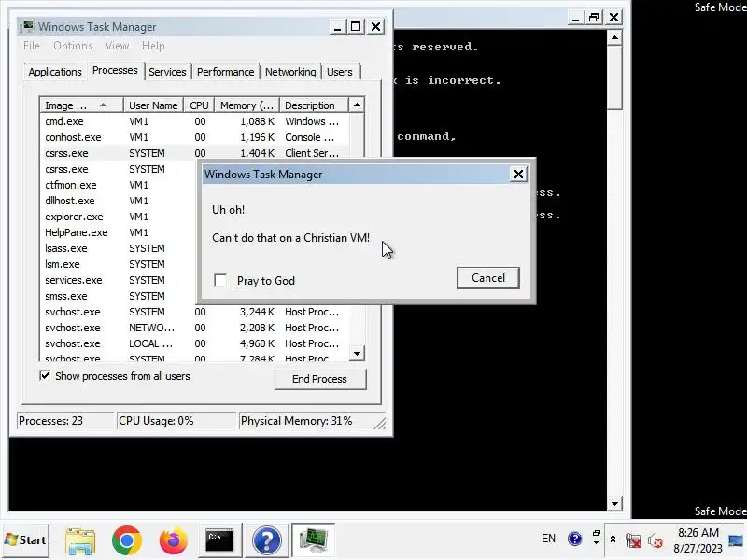Viewport: 747px width, 560px height.
Task: Select the explorer.exe process
Action: point(119,217)
